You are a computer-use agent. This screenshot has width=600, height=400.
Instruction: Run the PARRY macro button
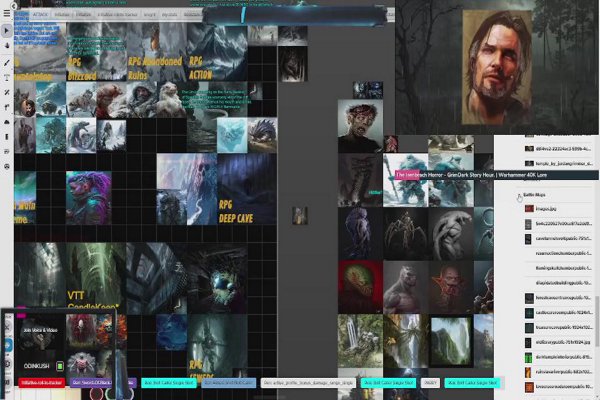click(430, 383)
